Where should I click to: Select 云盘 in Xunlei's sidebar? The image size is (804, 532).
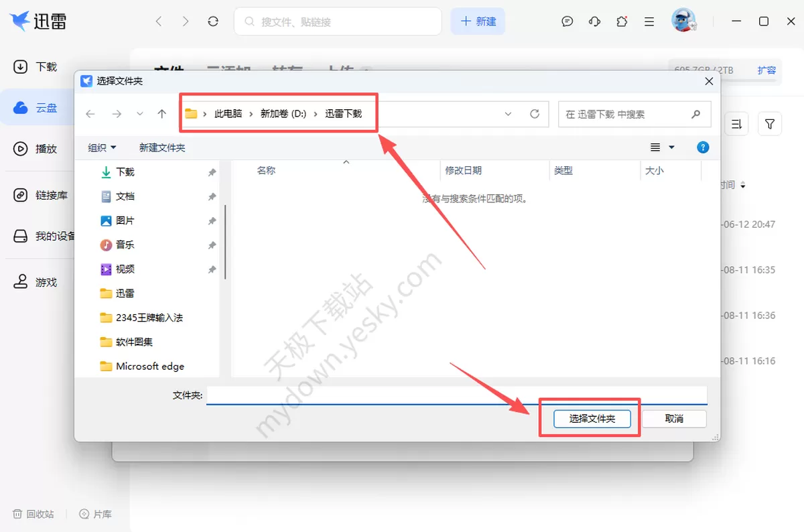point(38,107)
